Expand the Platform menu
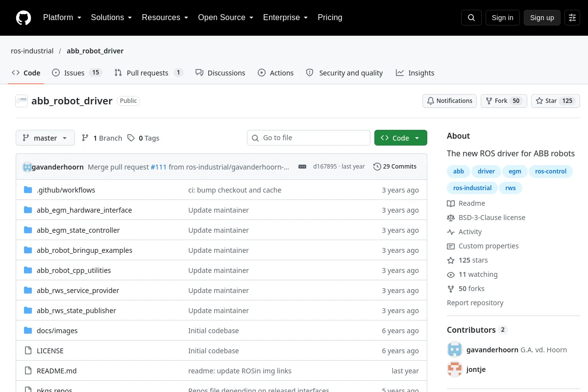Screen dimensions: 588x392 62,18
